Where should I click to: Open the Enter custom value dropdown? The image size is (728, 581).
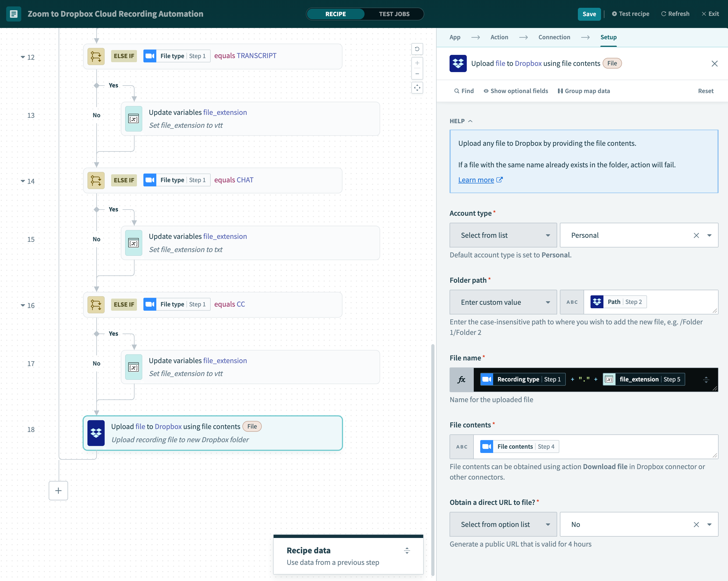(x=503, y=302)
